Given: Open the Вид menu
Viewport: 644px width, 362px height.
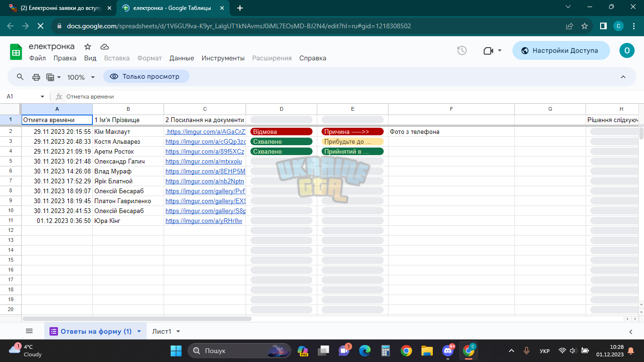Looking at the screenshot, I should [90, 58].
